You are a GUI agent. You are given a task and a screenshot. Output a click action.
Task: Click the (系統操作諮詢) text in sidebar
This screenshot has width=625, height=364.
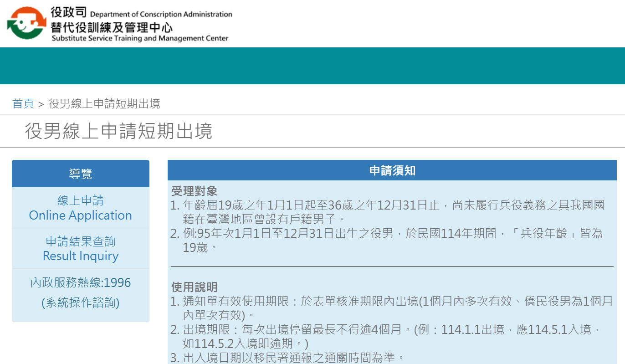click(81, 302)
